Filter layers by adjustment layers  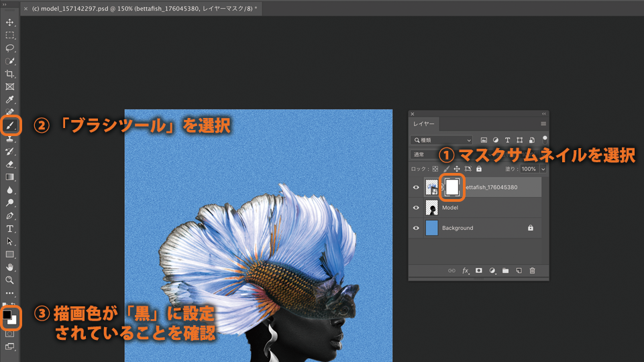[496, 140]
